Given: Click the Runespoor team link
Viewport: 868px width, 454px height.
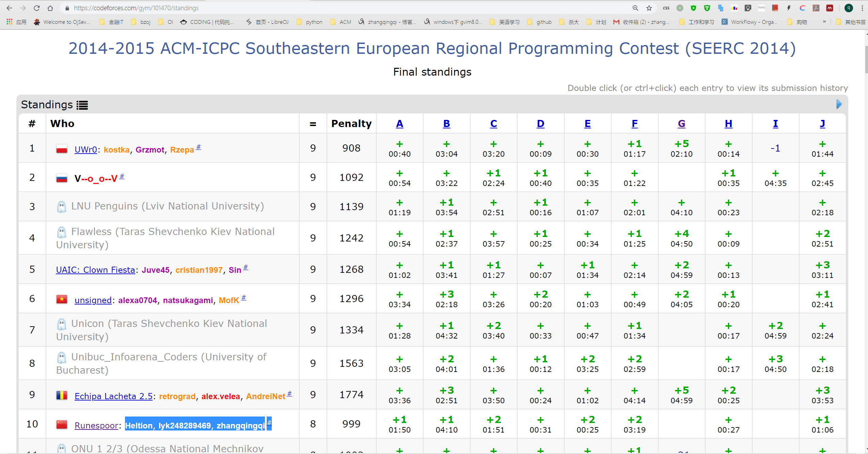Looking at the screenshot, I should (x=96, y=425).
